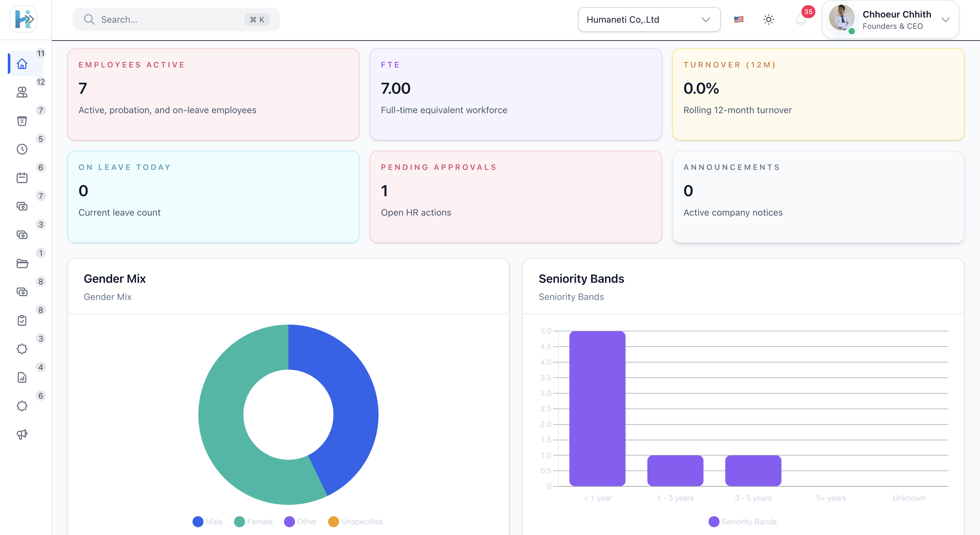
Task: Open the report chart sidebar icon
Action: [22, 377]
